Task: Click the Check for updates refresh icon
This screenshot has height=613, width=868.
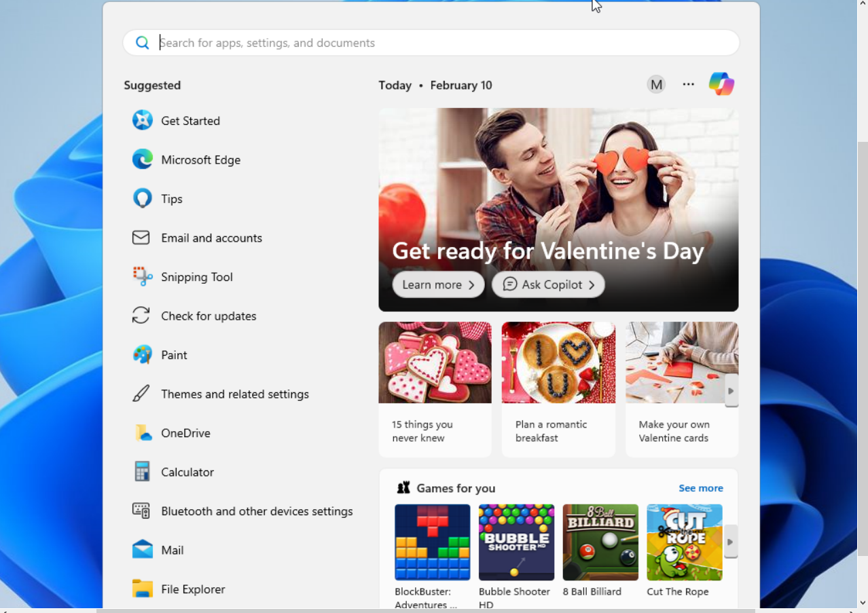Action: click(x=141, y=316)
